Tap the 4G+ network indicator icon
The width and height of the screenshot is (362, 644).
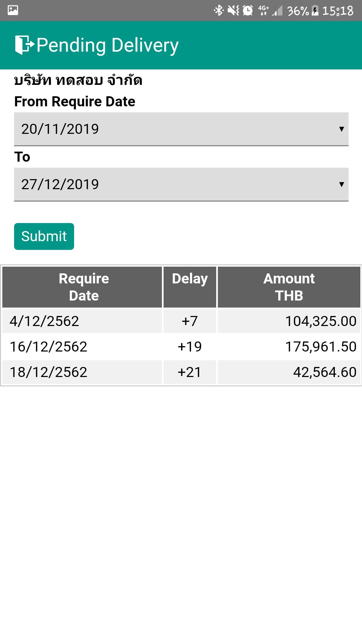click(x=263, y=10)
